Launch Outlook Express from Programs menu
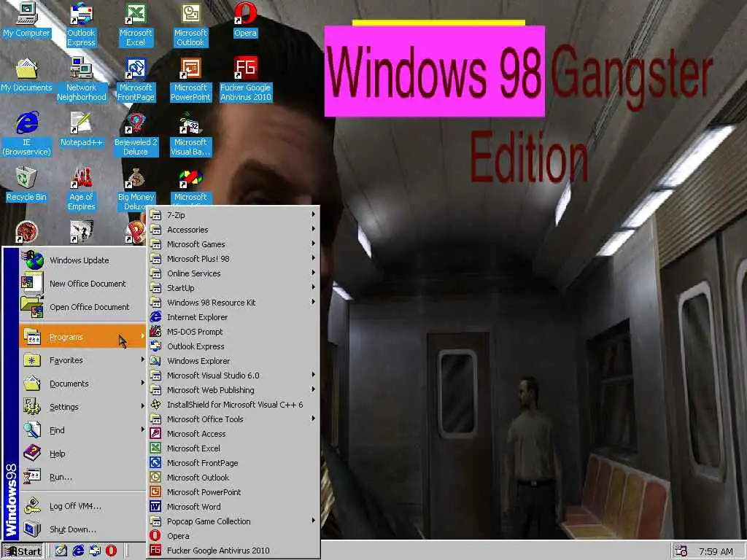Viewport: 747px width, 560px height. click(233, 346)
